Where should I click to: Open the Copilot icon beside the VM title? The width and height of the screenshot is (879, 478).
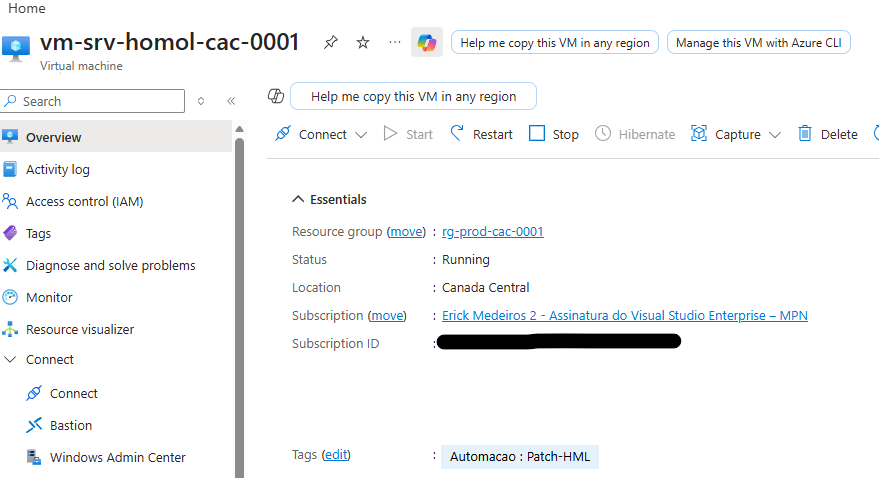point(427,43)
